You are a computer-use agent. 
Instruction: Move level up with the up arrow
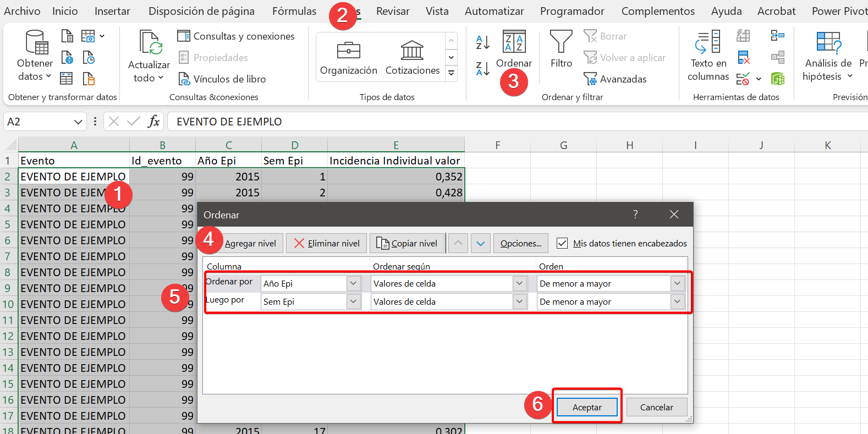point(458,243)
